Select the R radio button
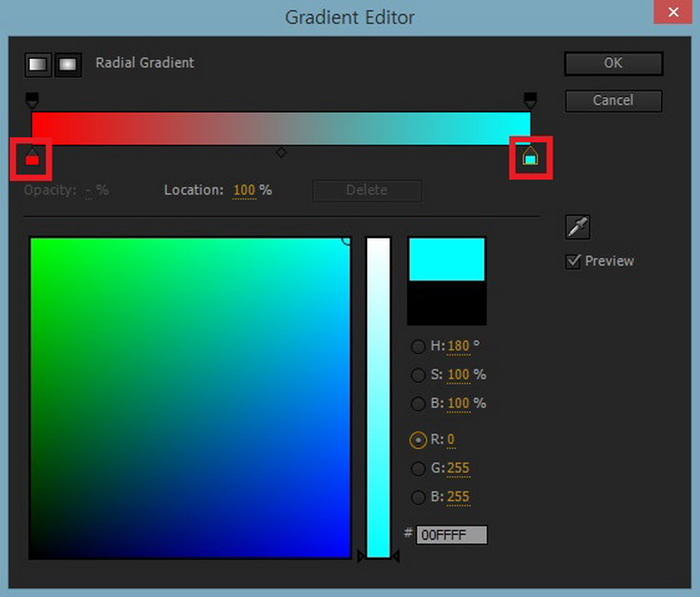The image size is (700, 597). coord(419,440)
